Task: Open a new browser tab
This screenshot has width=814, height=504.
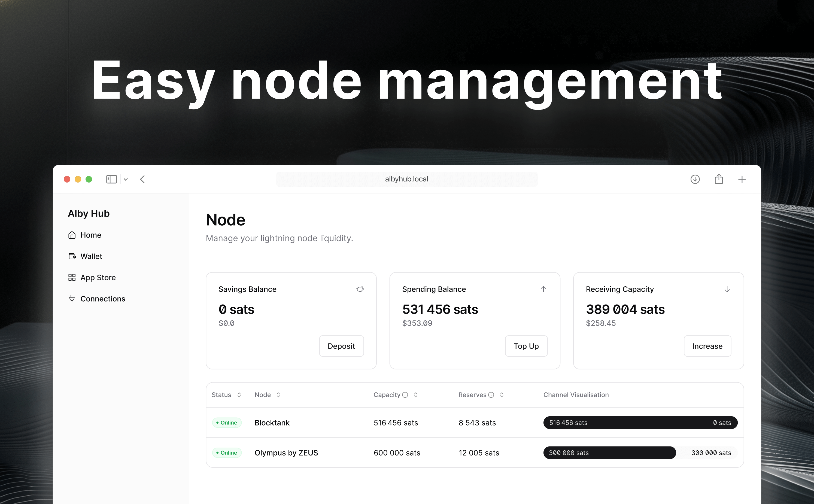Action: point(742,179)
